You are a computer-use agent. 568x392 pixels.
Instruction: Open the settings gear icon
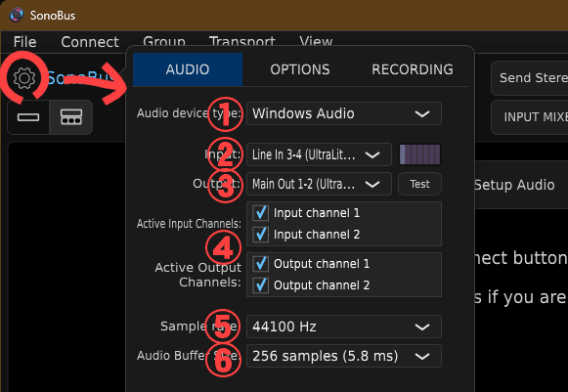click(x=24, y=77)
